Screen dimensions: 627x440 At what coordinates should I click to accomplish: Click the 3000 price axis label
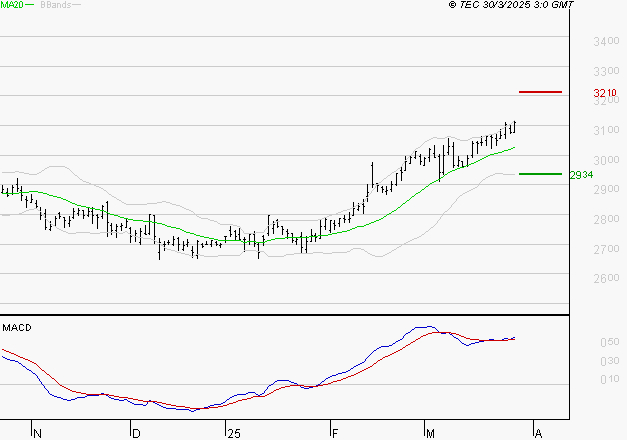[606, 160]
